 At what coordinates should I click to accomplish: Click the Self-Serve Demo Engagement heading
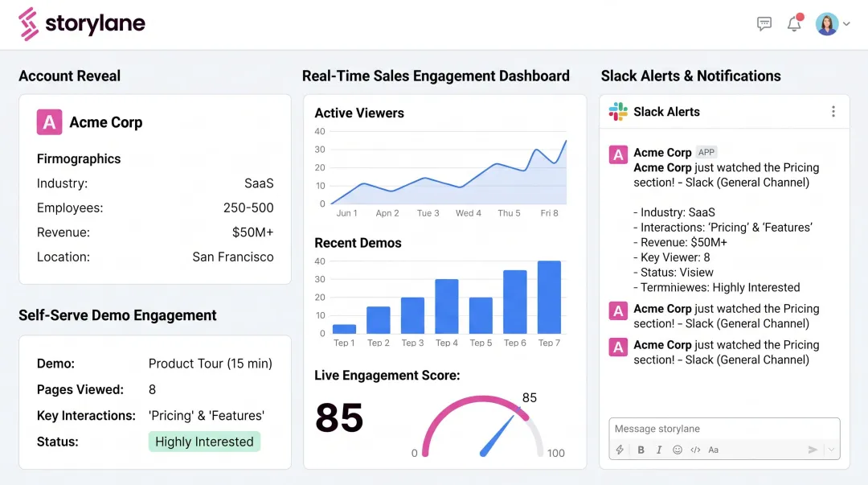[x=117, y=315]
